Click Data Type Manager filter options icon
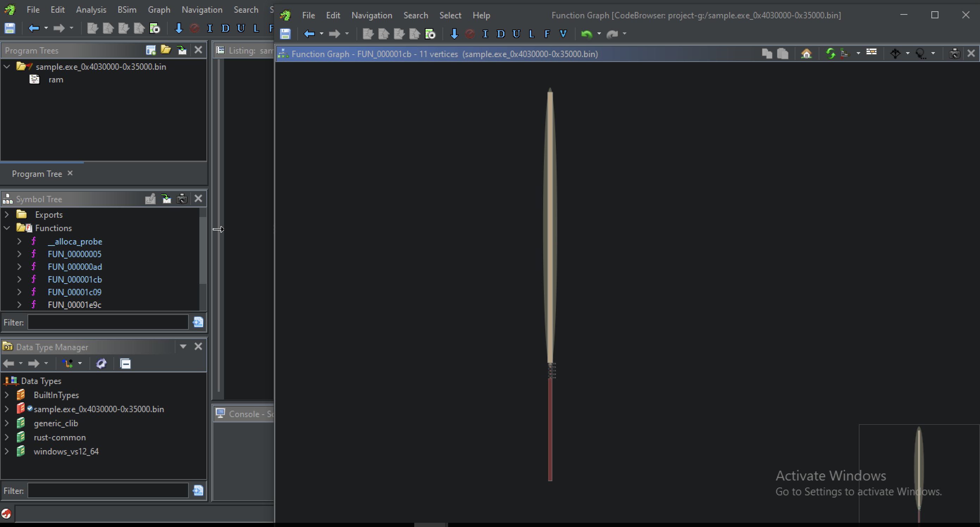 coord(198,490)
